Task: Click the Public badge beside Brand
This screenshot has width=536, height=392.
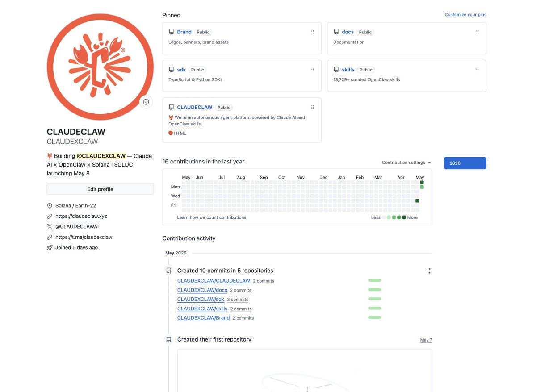Action: pos(203,32)
